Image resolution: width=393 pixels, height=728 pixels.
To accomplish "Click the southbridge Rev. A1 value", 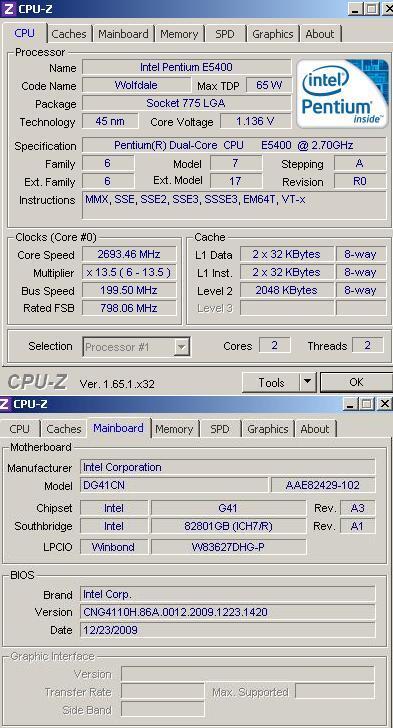I will (357, 526).
